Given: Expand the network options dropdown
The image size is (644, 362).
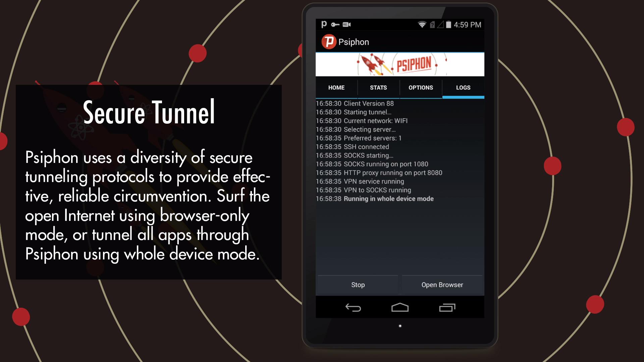Looking at the screenshot, I should click(421, 87).
